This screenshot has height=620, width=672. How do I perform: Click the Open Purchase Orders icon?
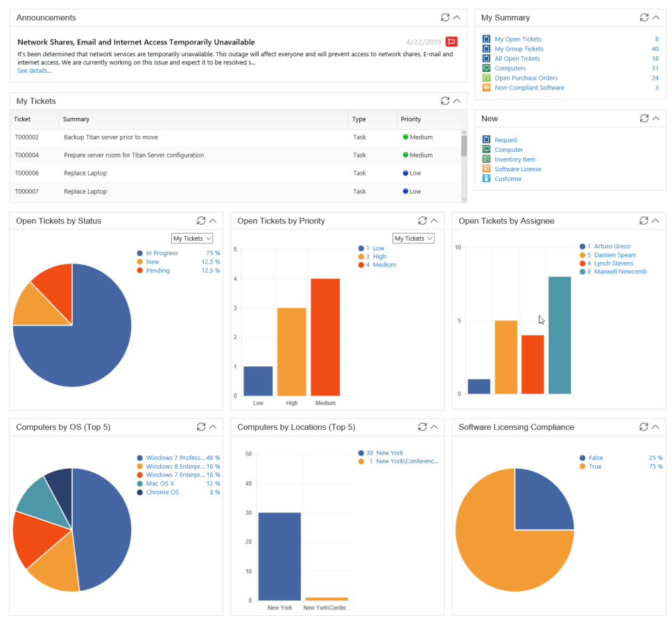(486, 78)
